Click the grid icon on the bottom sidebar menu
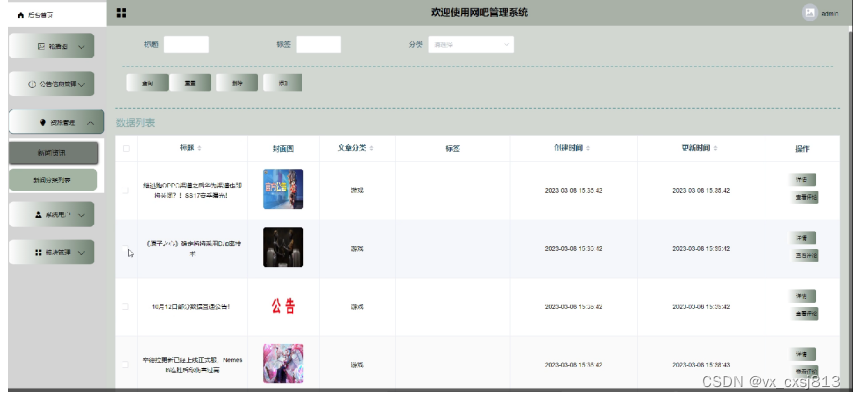 38,253
